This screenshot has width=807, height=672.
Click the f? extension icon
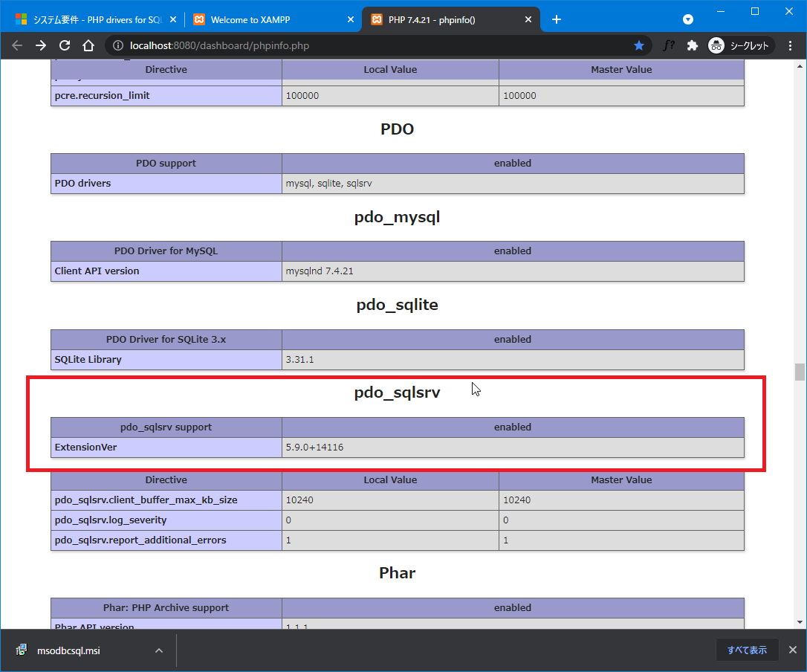[669, 45]
